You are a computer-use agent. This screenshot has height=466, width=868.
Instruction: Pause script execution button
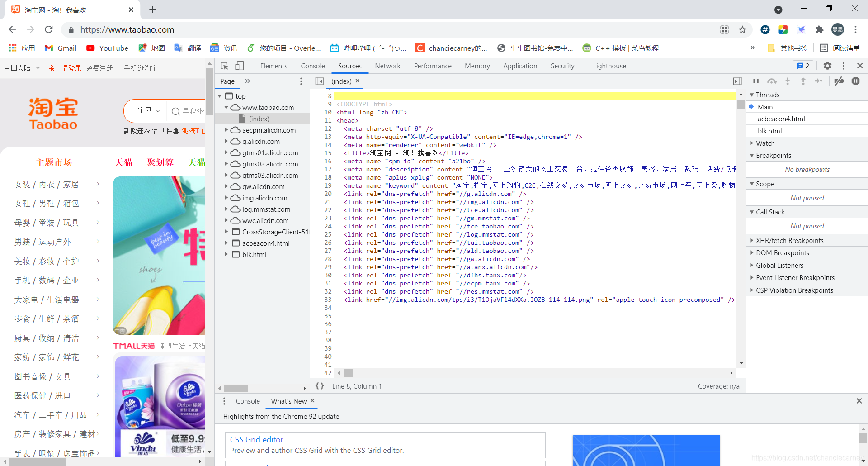point(756,81)
